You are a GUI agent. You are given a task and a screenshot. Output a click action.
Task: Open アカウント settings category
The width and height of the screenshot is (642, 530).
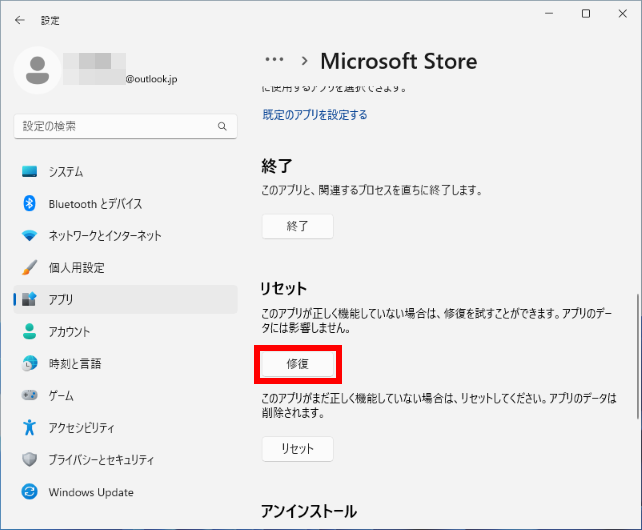69,331
